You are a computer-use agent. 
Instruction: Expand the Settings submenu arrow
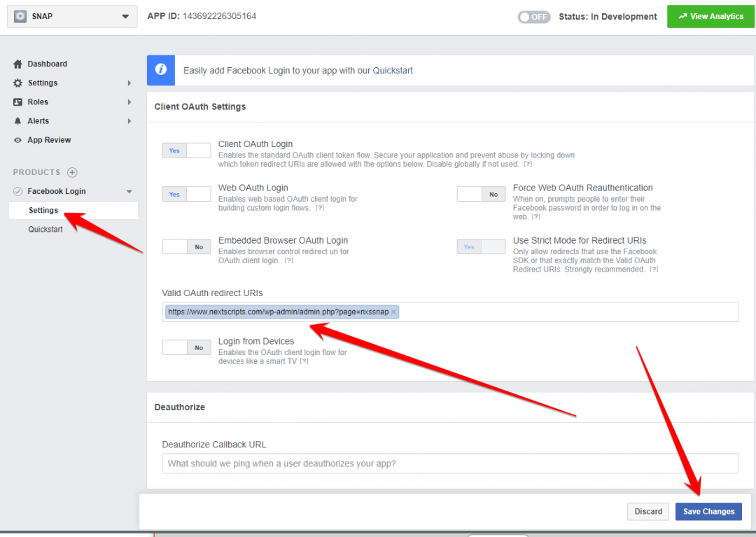tap(129, 83)
